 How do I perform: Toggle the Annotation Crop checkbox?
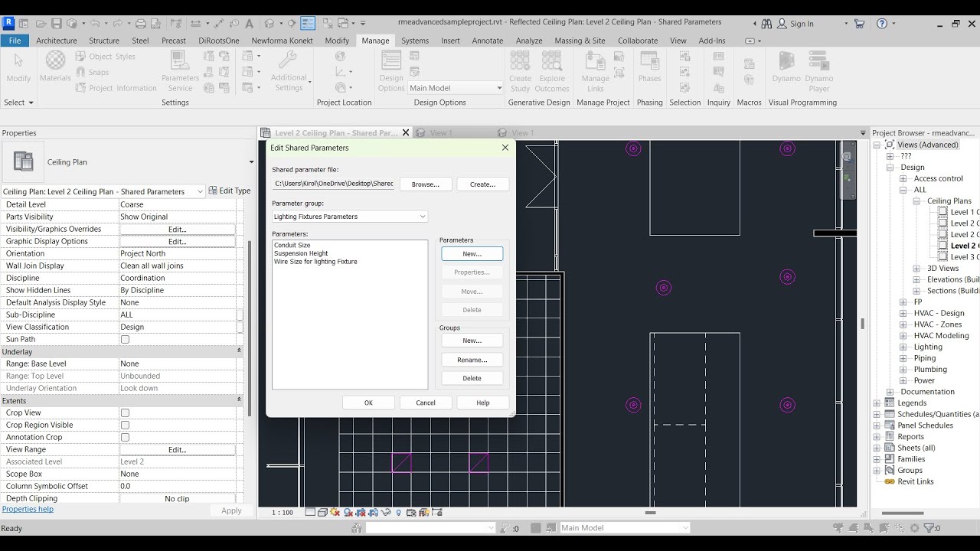(x=125, y=437)
